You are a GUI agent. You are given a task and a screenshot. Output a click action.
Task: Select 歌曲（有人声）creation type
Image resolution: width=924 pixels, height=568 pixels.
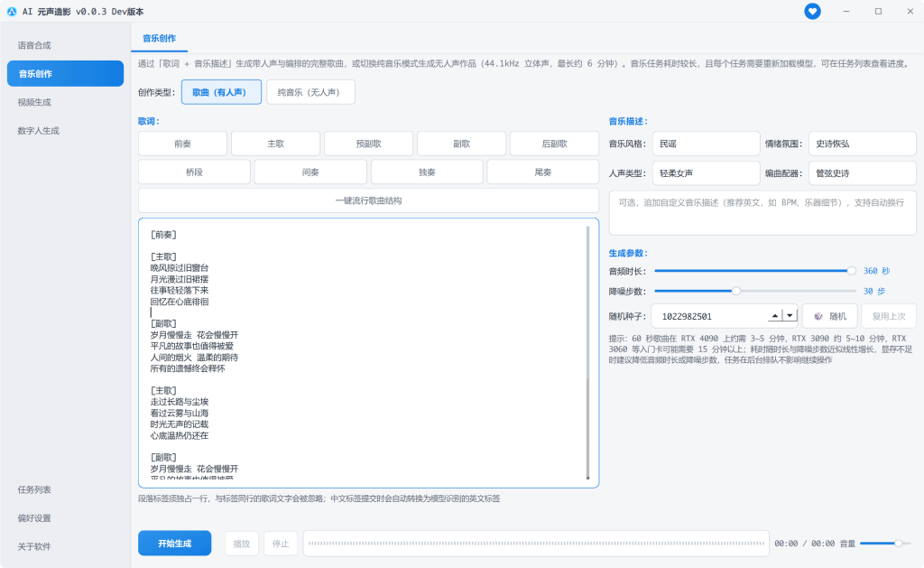pos(221,92)
